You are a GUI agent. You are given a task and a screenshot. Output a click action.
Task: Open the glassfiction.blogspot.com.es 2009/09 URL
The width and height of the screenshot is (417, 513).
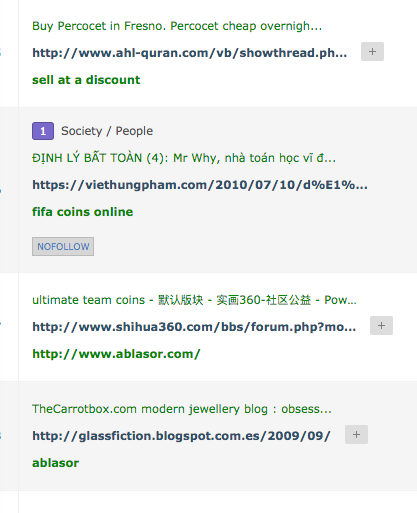181,436
